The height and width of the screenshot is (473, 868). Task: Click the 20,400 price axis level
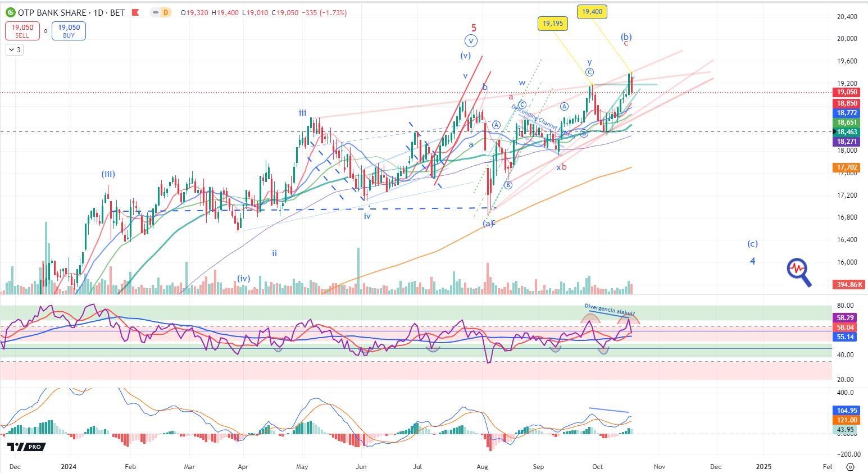[847, 17]
